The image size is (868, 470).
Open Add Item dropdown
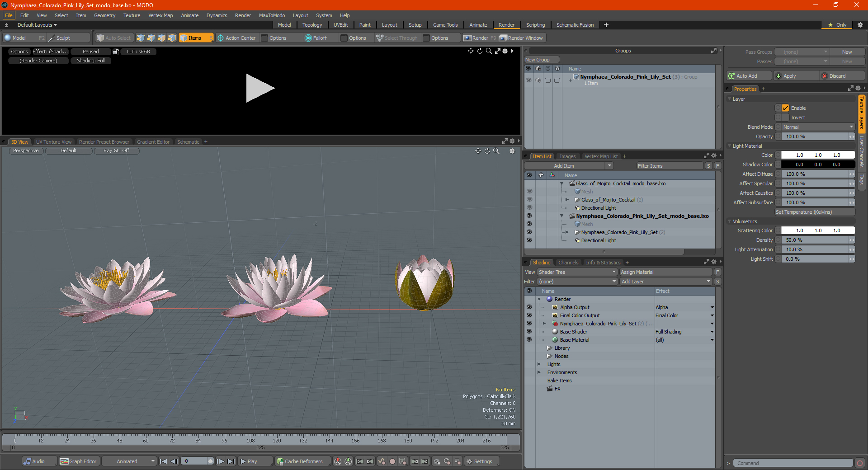pos(569,166)
